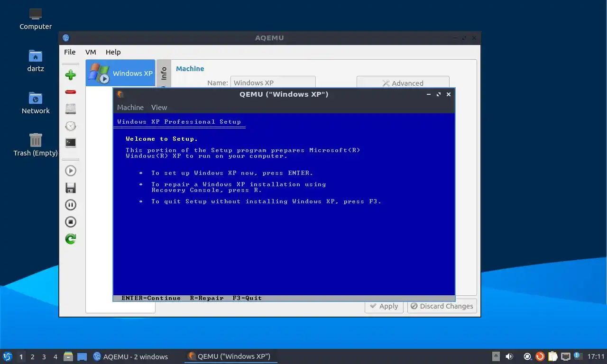Save VM state with the floppy disk icon
607x364 pixels.
[71, 188]
